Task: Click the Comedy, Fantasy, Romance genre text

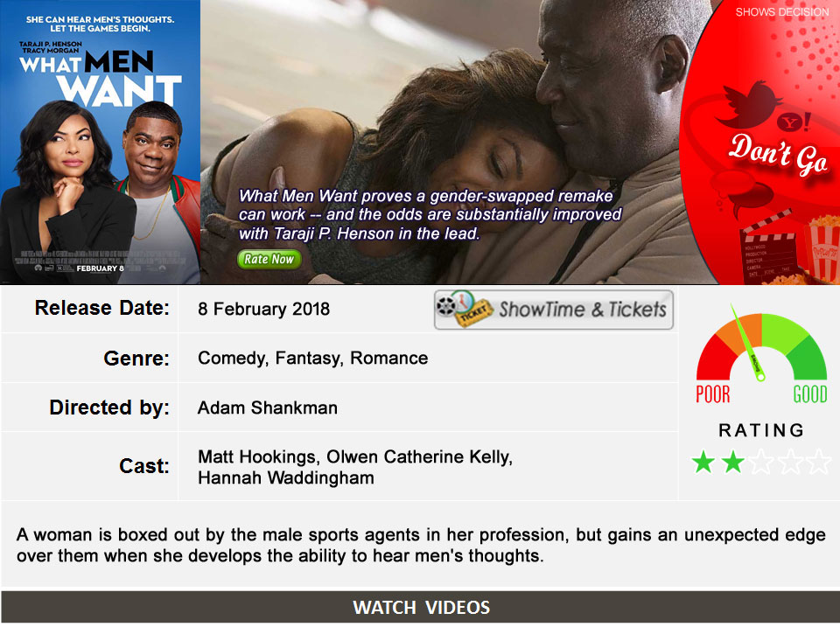Action: pyautogui.click(x=313, y=359)
